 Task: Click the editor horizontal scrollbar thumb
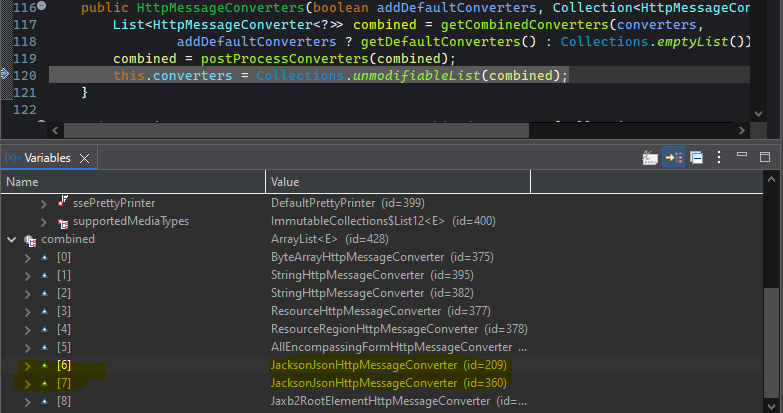296,131
